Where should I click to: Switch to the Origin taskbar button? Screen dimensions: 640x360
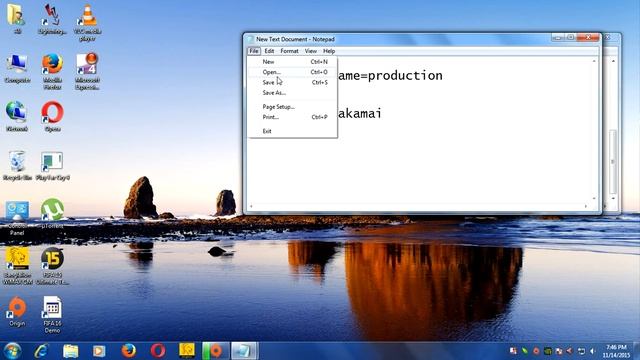(216, 351)
